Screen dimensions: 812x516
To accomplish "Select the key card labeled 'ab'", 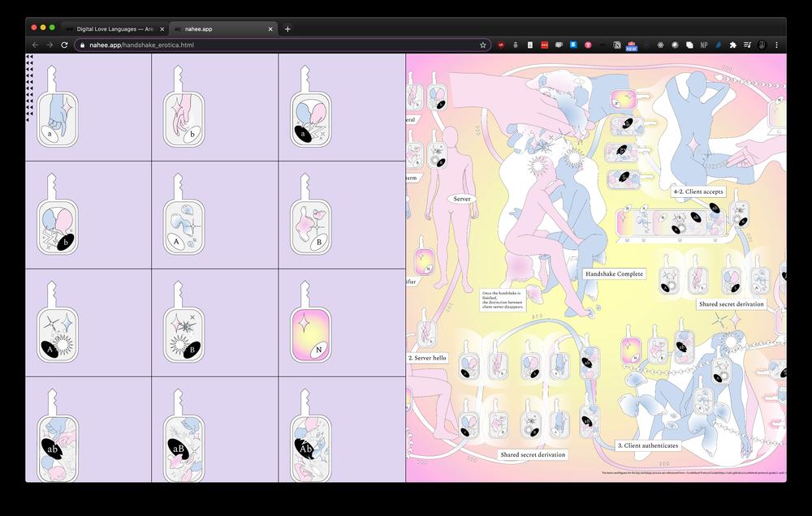I will [x=58, y=435].
